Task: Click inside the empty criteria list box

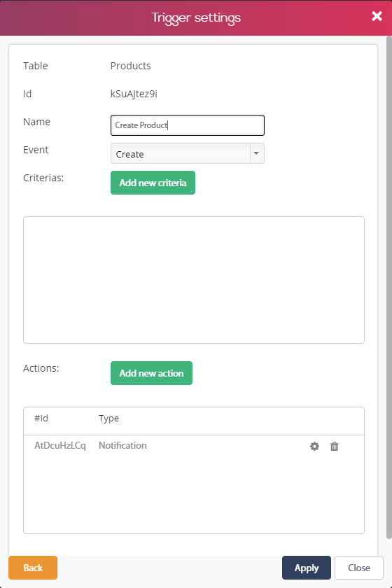Action: (194, 280)
